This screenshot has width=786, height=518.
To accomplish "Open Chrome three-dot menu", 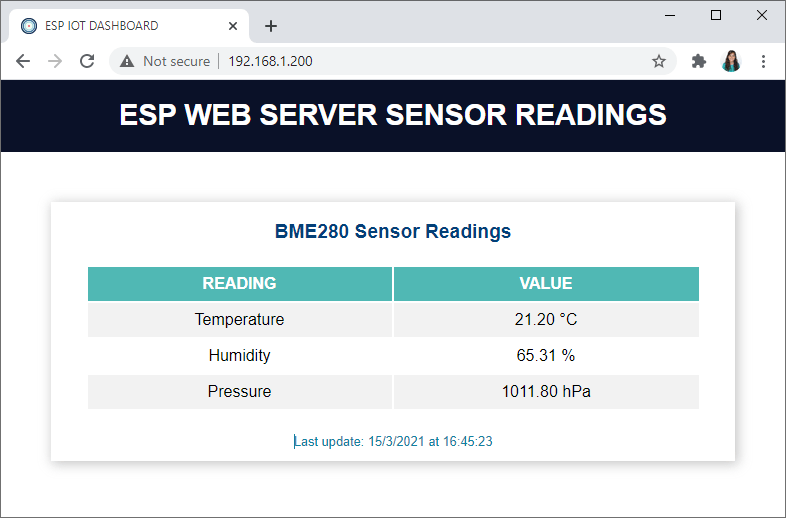I will pyautogui.click(x=763, y=61).
